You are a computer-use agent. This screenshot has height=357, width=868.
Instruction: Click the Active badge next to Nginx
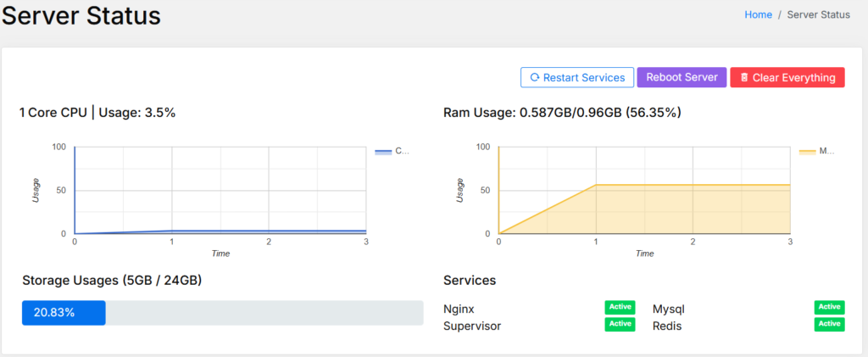point(620,307)
